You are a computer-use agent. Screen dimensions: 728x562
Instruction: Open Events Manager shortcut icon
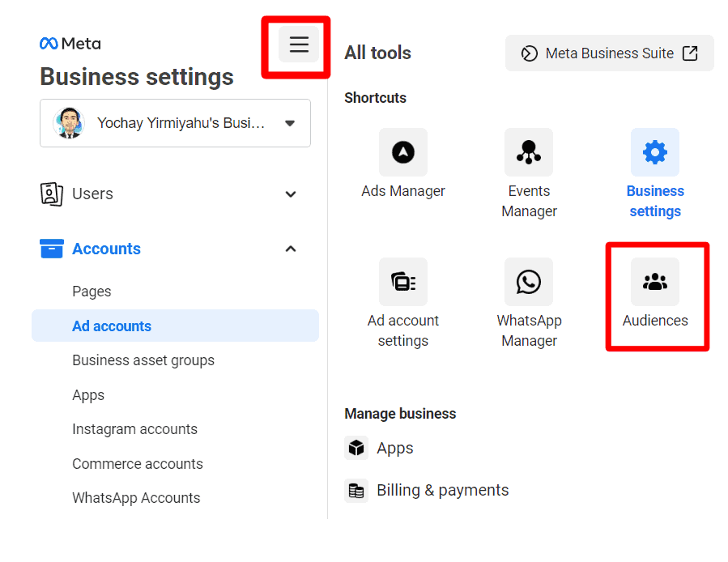tap(529, 152)
